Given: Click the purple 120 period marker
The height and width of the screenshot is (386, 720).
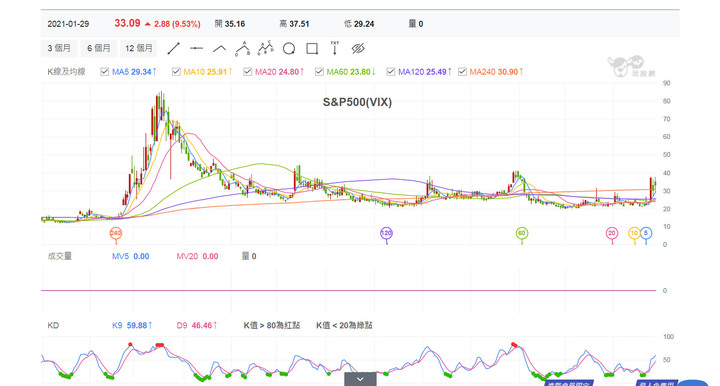Looking at the screenshot, I should point(387,234).
